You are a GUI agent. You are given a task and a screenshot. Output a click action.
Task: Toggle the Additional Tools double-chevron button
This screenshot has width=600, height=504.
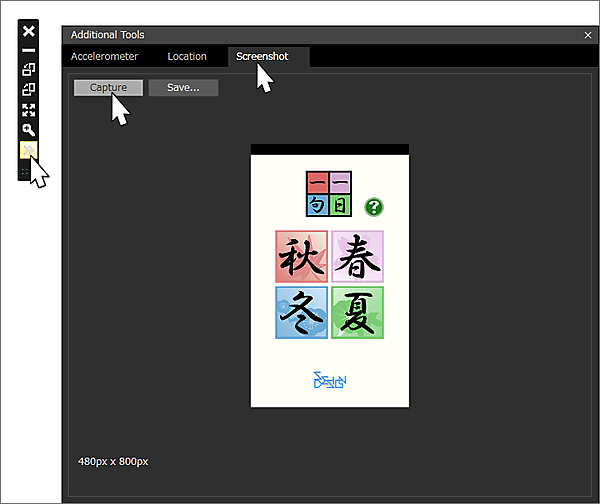click(28, 150)
